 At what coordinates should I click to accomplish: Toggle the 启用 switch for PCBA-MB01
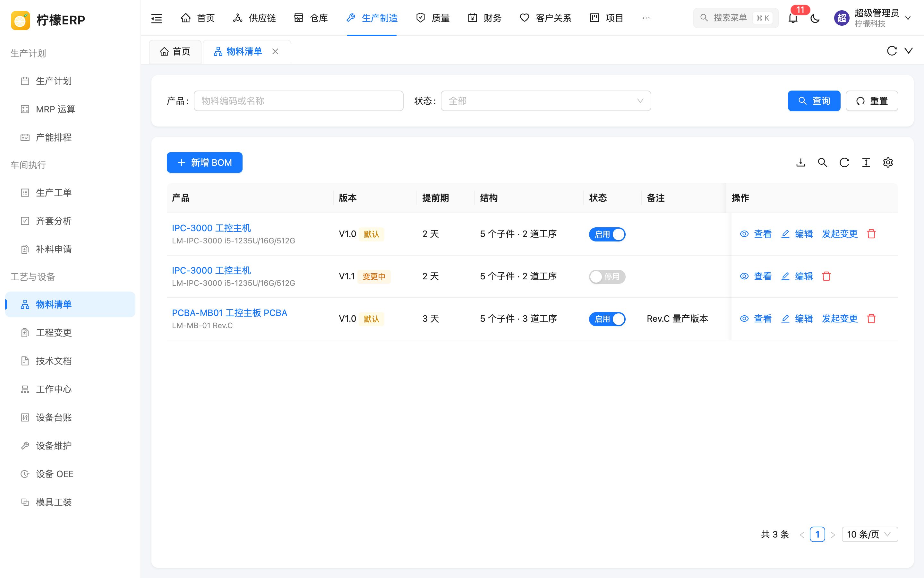[607, 319]
